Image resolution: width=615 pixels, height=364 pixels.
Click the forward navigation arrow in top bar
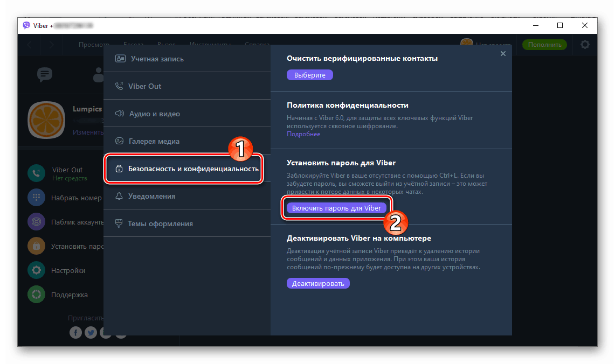pos(51,45)
